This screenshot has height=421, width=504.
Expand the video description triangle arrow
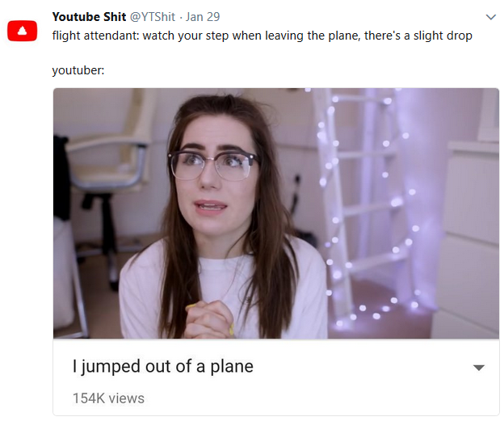coord(479,368)
